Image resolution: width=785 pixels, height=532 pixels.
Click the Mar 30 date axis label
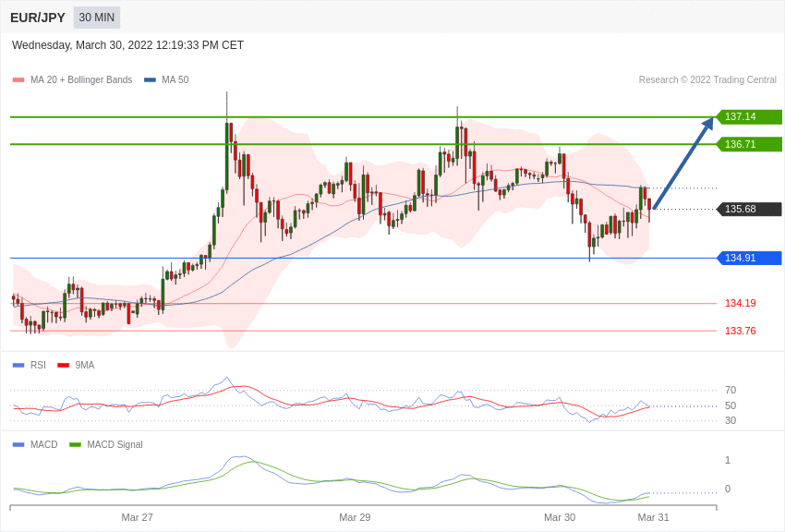(x=560, y=517)
